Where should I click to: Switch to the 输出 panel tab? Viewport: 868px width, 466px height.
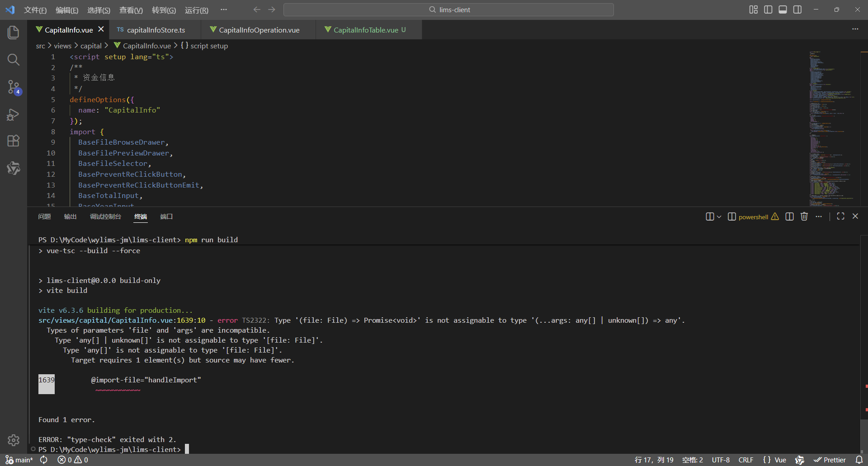pyautogui.click(x=70, y=217)
